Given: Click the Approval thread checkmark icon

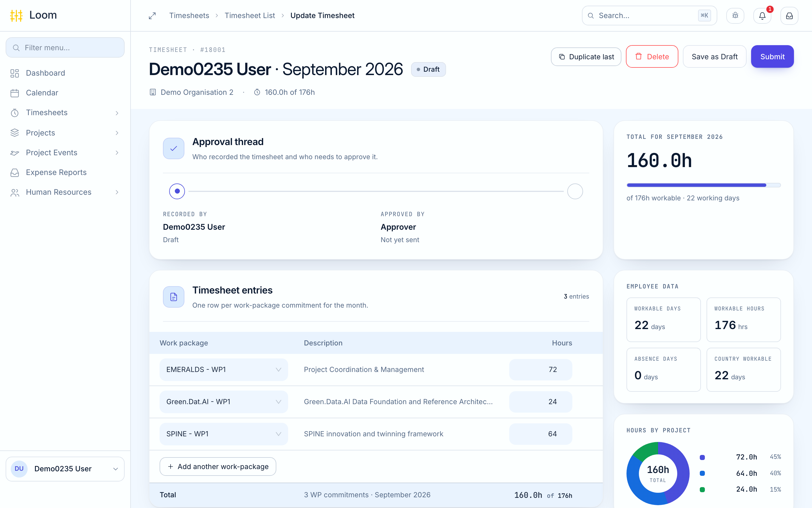Looking at the screenshot, I should [173, 148].
